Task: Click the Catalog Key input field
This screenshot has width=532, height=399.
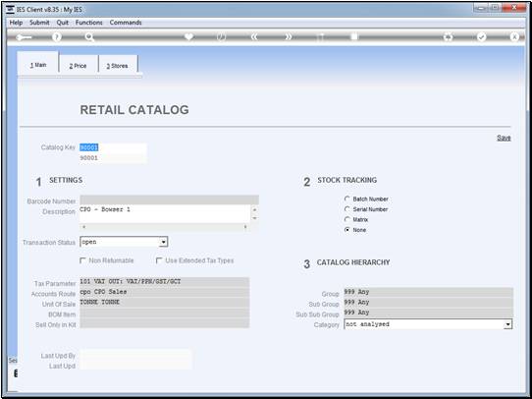Action: pos(113,147)
